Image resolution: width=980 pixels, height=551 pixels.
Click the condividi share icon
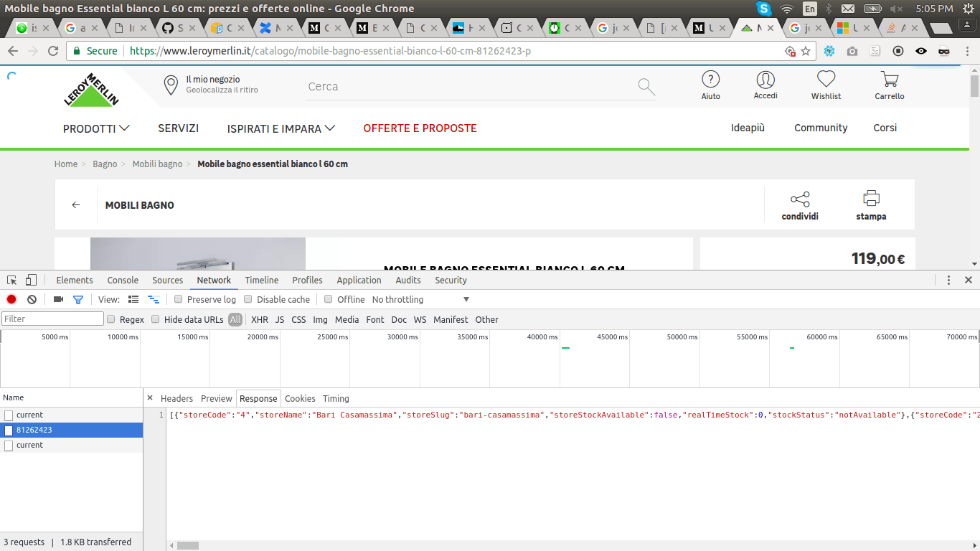(800, 199)
